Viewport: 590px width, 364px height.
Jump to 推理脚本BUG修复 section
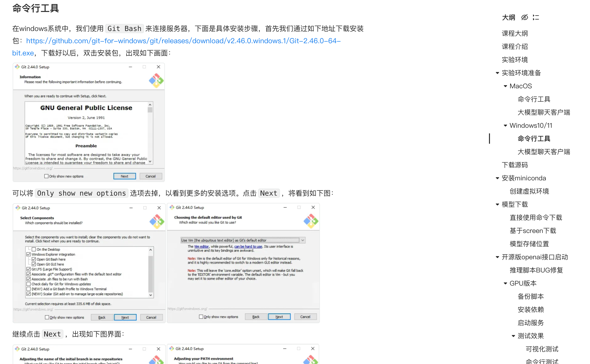[536, 270]
